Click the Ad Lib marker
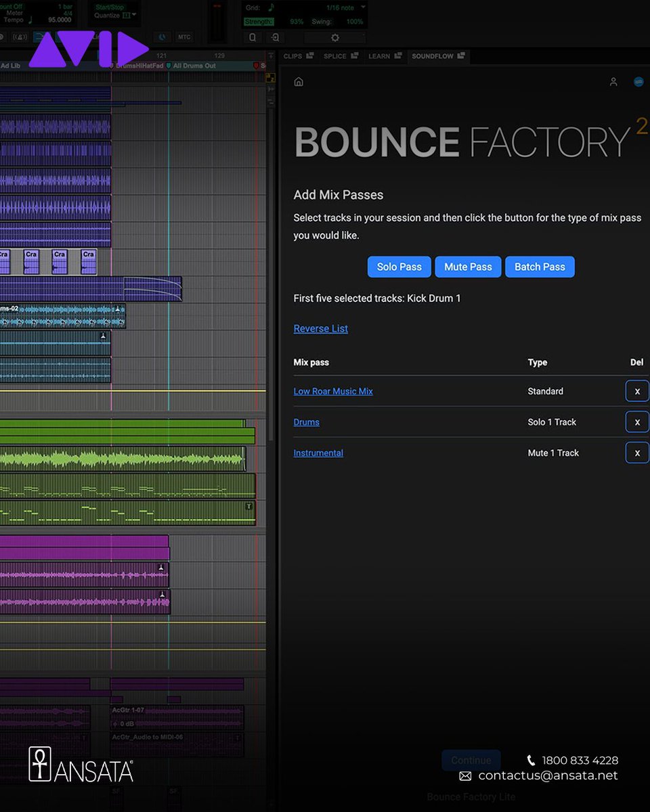The height and width of the screenshot is (812, 650). [10, 66]
